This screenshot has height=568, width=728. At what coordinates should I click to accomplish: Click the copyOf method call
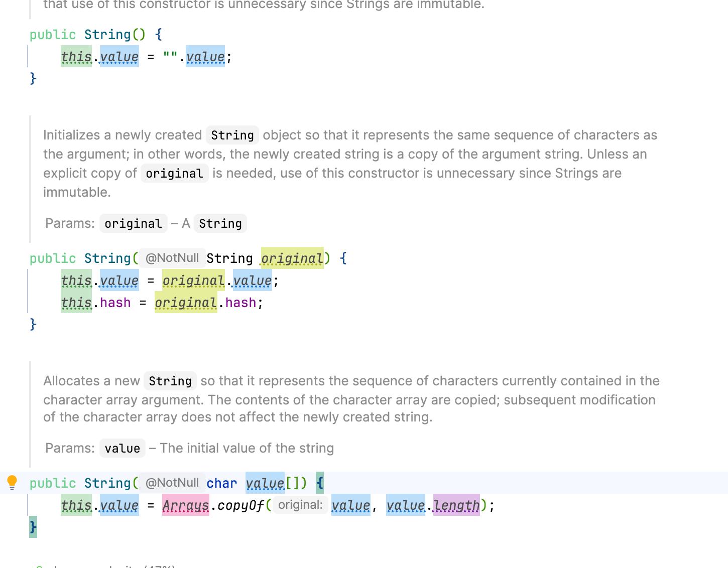click(240, 505)
